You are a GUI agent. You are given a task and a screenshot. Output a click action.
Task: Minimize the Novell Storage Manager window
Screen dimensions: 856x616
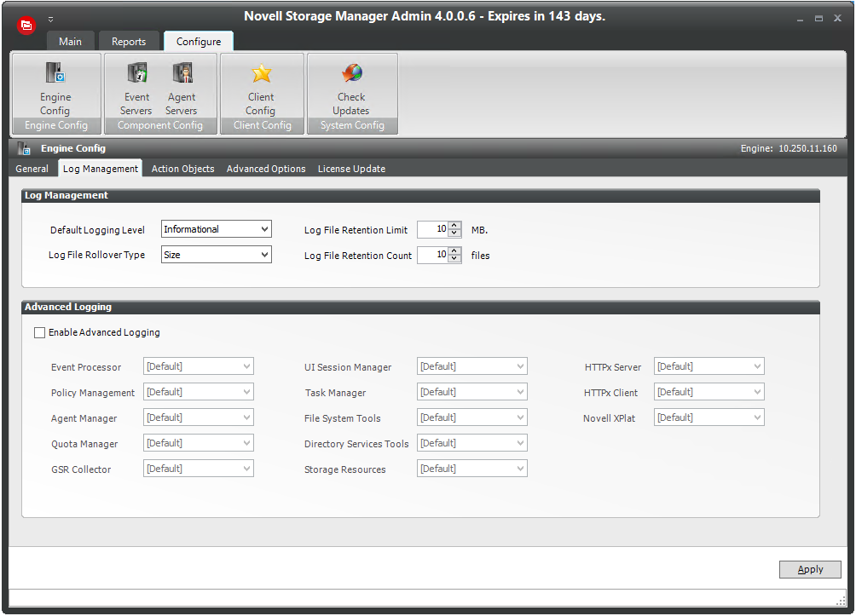pyautogui.click(x=800, y=19)
